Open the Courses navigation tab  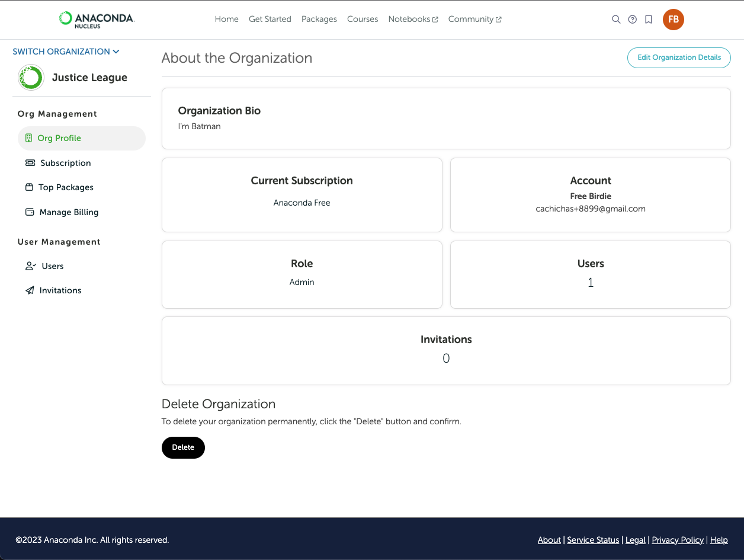click(x=363, y=20)
